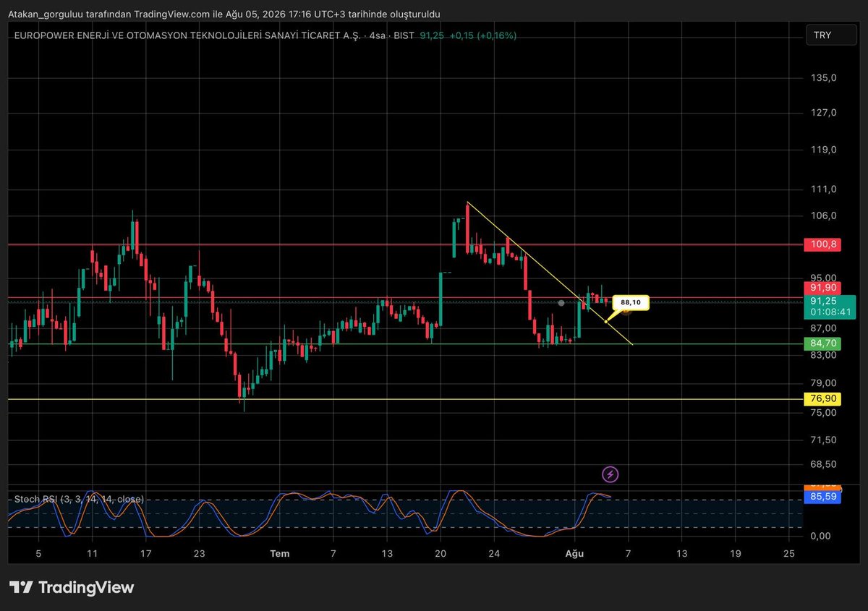Click the +0,15 (+0,16%) change value
The width and height of the screenshot is (868, 611).
coord(483,35)
